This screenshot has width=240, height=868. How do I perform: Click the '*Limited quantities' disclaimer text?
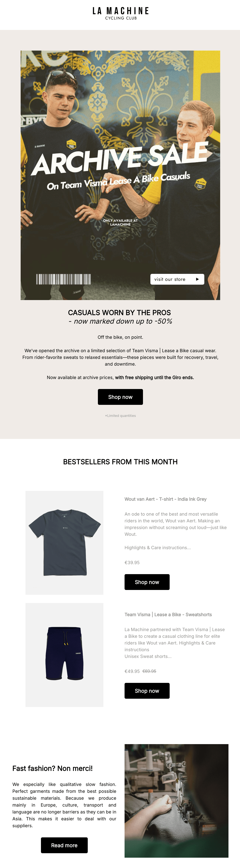[x=120, y=416]
